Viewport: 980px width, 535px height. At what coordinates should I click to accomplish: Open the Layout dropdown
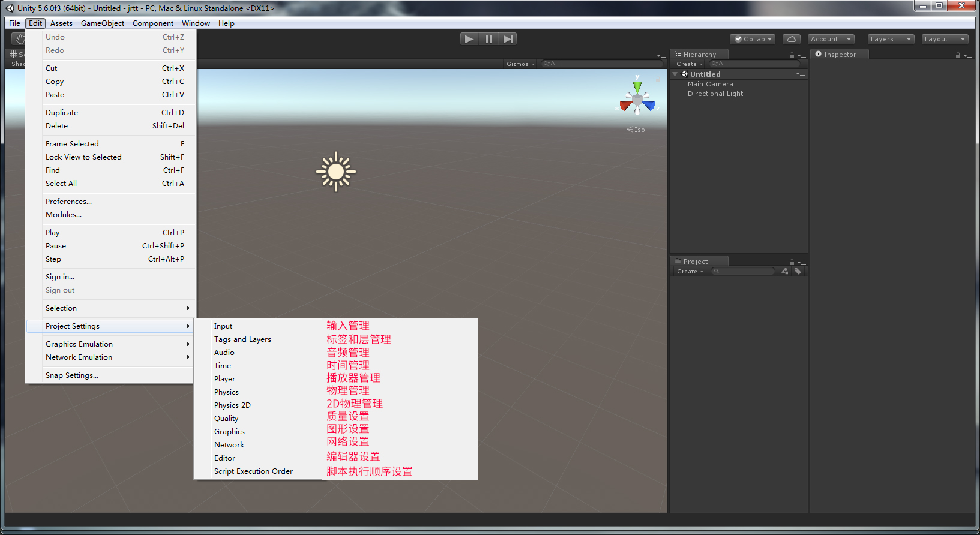click(945, 39)
